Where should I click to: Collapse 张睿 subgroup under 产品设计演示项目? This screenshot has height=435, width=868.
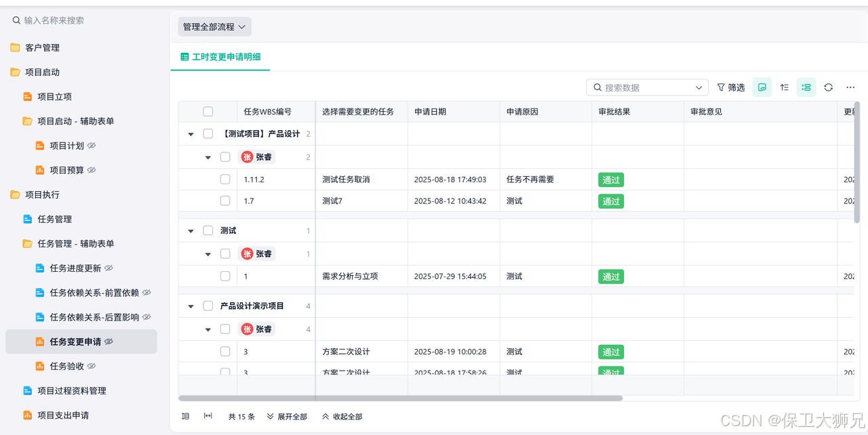point(208,329)
